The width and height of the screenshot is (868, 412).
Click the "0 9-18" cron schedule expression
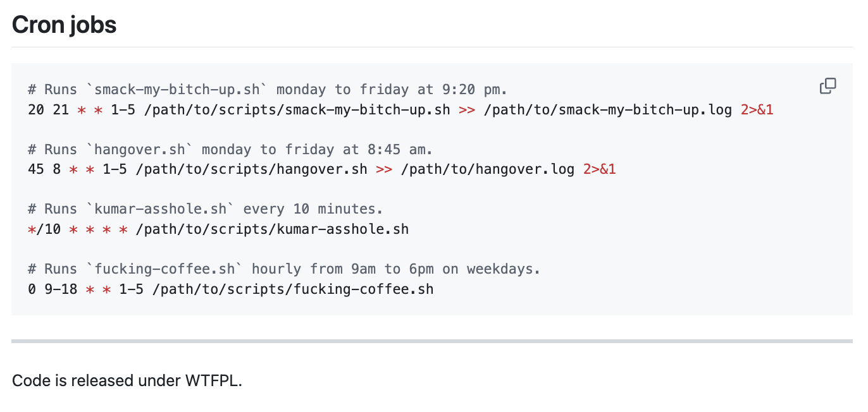click(53, 289)
